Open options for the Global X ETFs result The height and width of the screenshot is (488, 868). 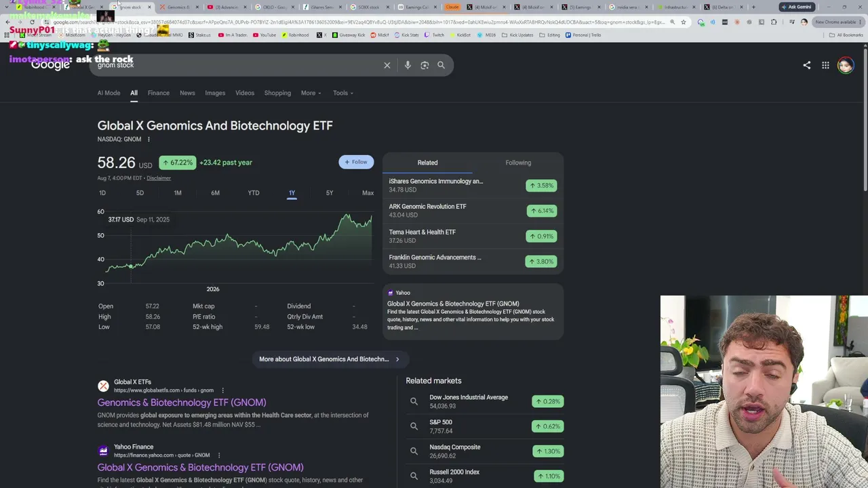[x=222, y=390]
